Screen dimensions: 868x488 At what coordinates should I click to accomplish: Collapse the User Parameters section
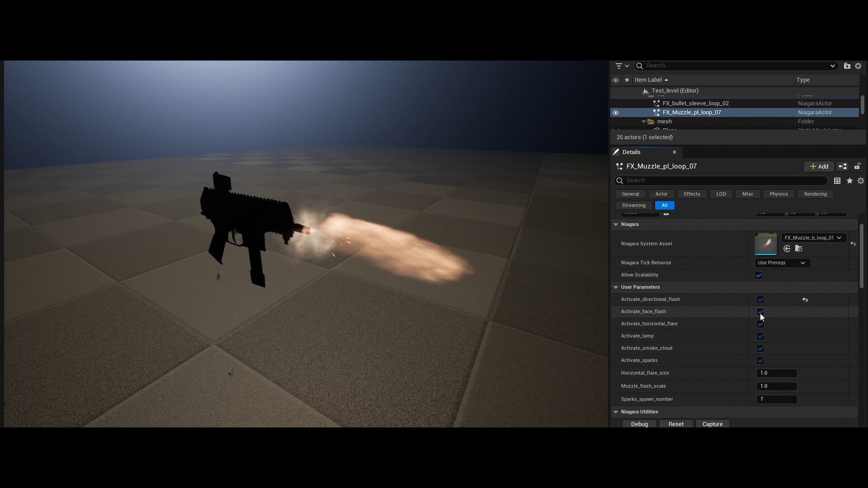(x=616, y=287)
